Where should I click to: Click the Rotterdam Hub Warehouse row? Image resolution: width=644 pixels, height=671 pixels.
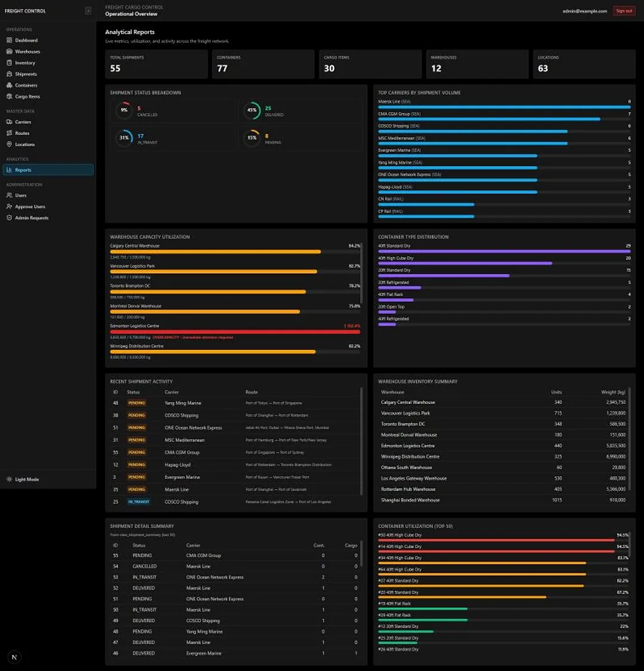coord(503,489)
